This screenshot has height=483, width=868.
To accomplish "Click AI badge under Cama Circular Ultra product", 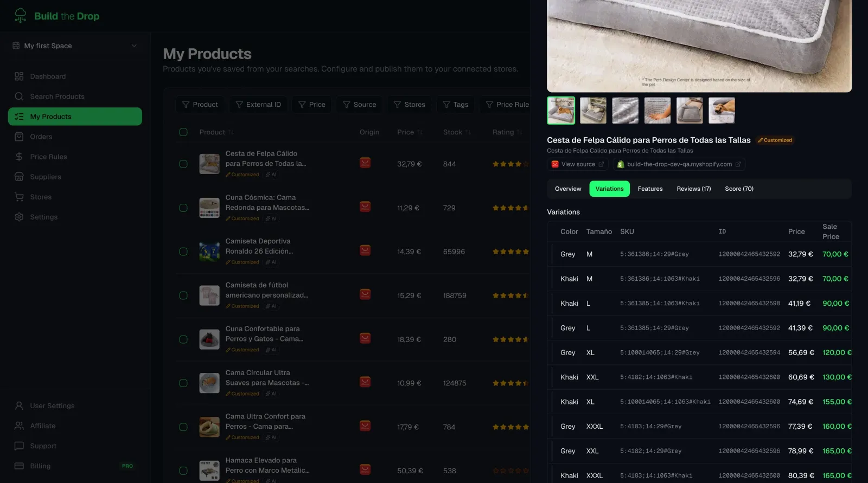I will coord(271,394).
